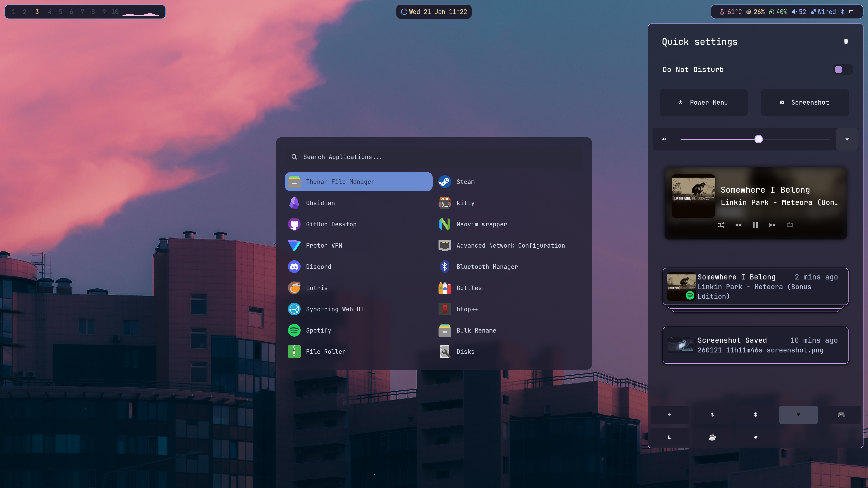The image size is (868, 488).
Task: Toggle the highlighted network tile
Action: [x=798, y=415]
